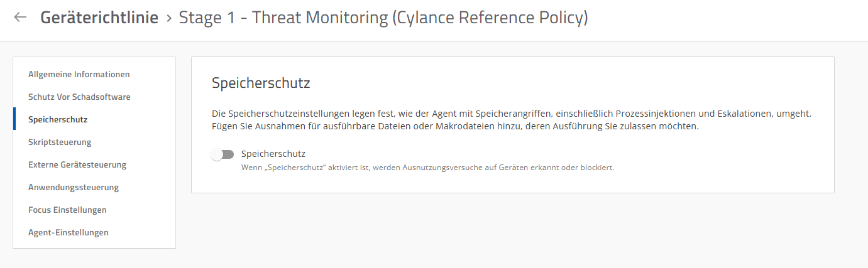Navigate to Focus Einstellungen
Screen dimensions: 868x268
coord(67,210)
